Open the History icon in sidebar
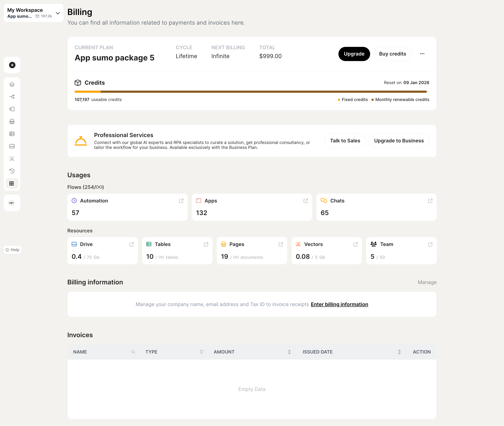The image size is (504, 426). click(12, 171)
